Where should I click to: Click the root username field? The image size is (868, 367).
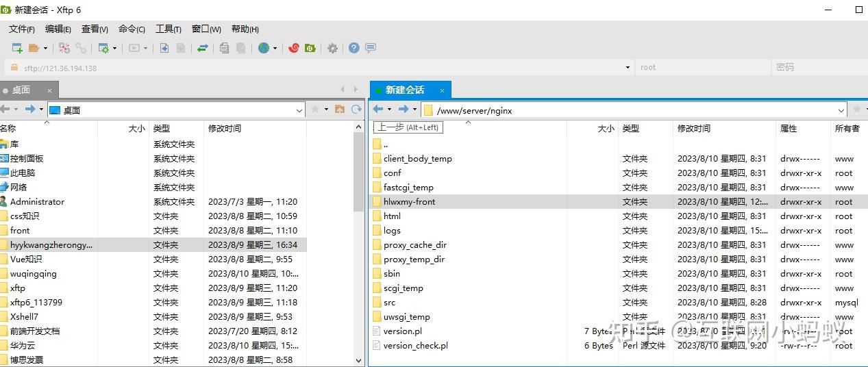pos(702,67)
